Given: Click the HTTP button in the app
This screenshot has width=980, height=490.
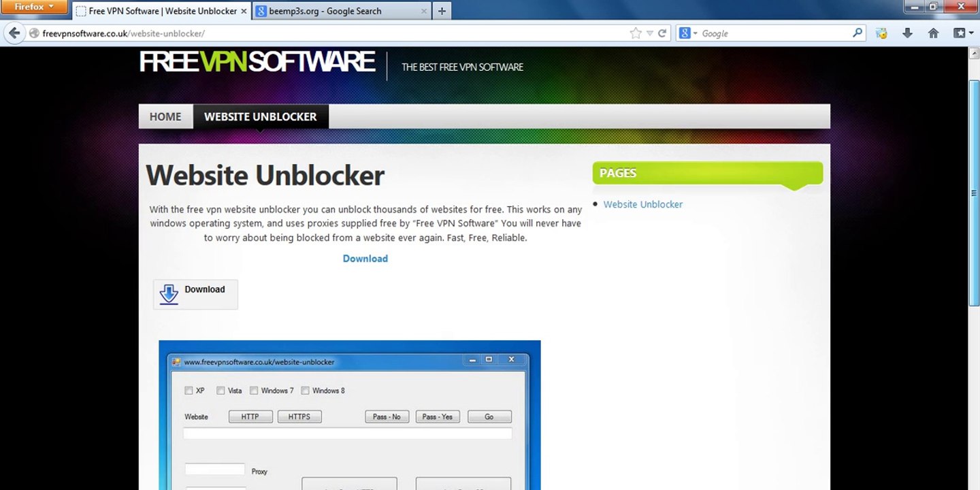Looking at the screenshot, I should [x=250, y=416].
